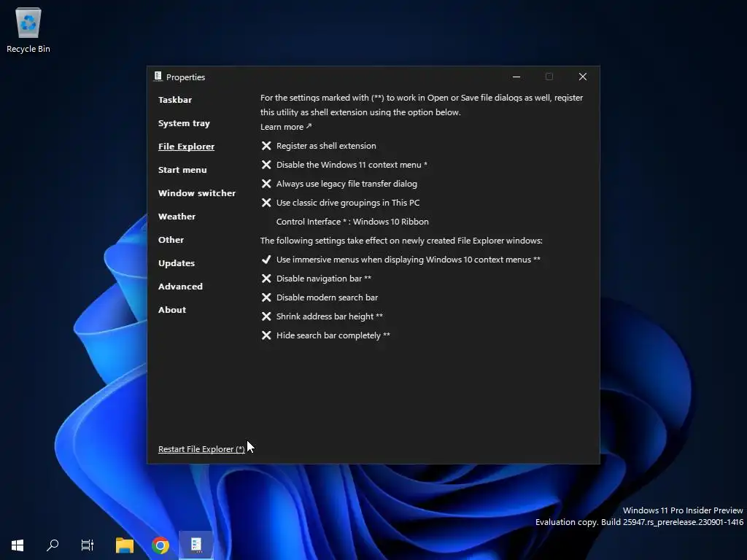Viewport: 747px width, 560px height.
Task: Go to the Updates section
Action: [177, 263]
